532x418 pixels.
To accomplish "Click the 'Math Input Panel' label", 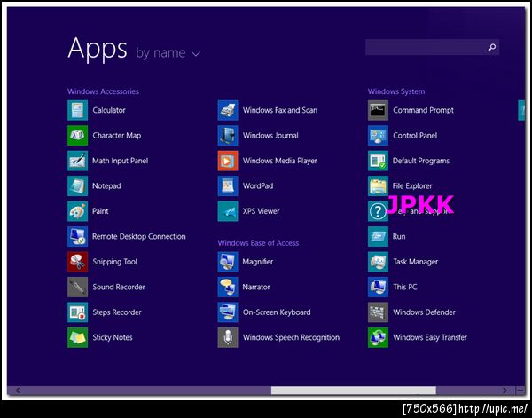I will point(120,161).
